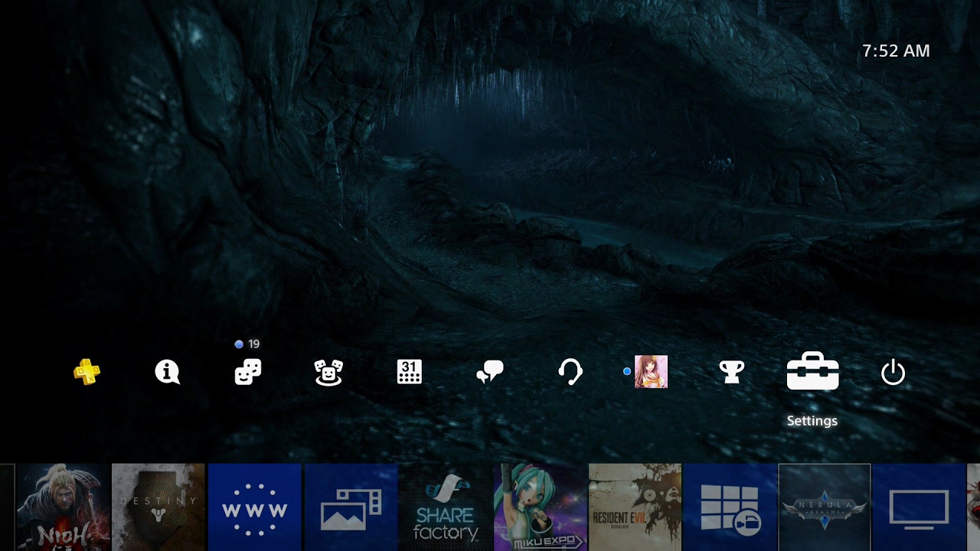The image size is (980, 551).
Task: Open Nebula Realms
Action: [x=825, y=505]
